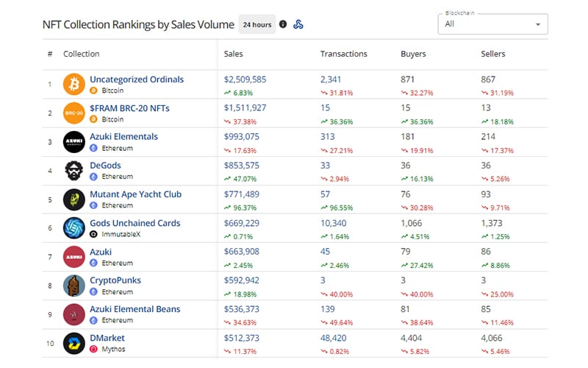This screenshot has width=588, height=368.
Task: Click the 48,420 transactions value
Action: (334, 338)
